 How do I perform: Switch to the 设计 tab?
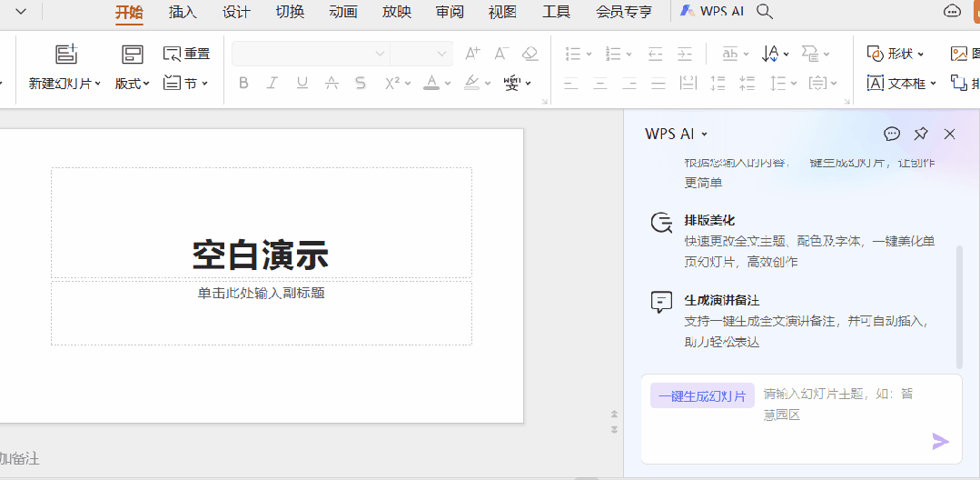[x=236, y=12]
